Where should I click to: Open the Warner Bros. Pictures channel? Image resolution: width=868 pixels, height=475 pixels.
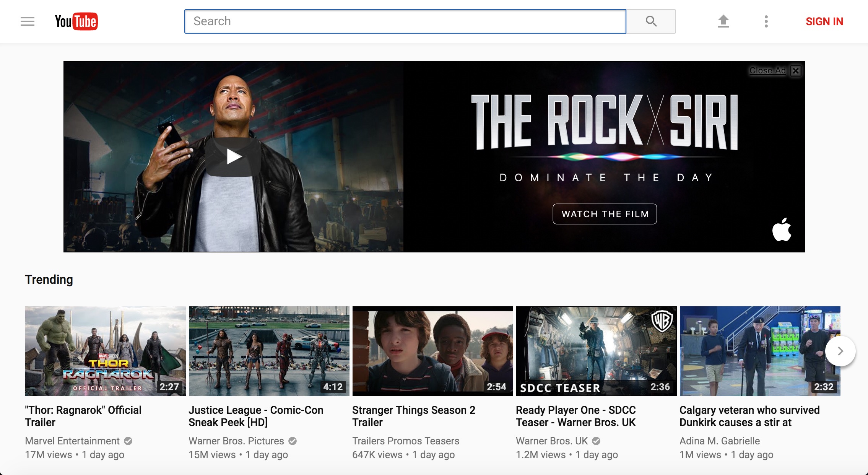coord(236,441)
